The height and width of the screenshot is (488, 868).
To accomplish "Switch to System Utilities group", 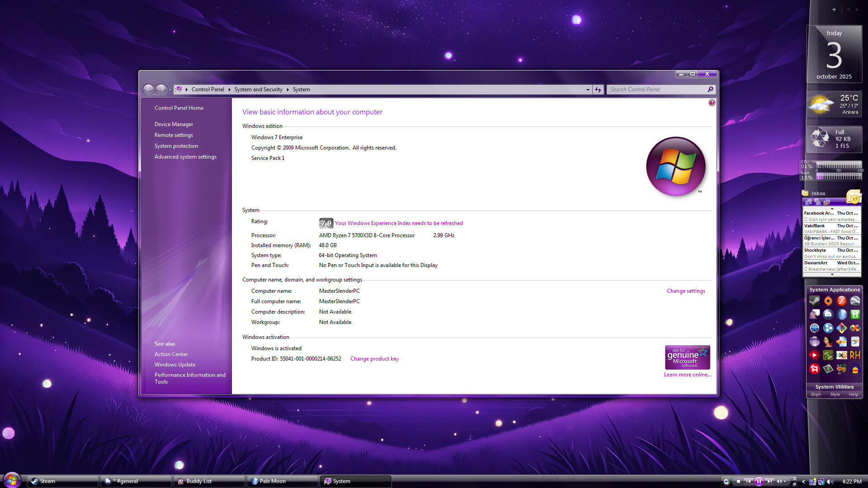I will point(834,387).
